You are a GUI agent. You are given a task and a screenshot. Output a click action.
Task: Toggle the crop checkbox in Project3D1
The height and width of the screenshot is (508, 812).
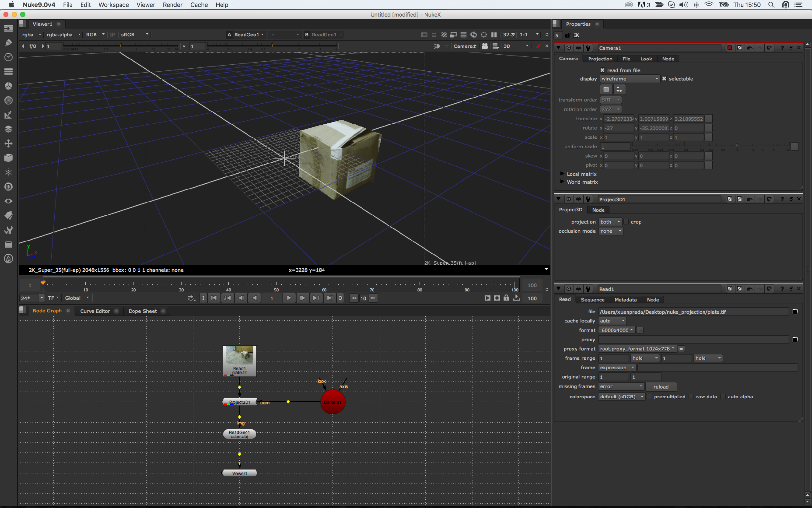[x=626, y=222]
